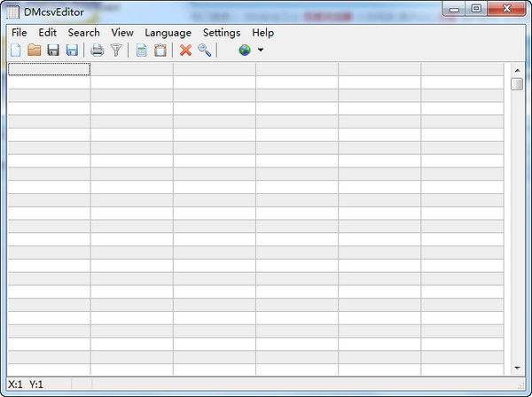532x397 pixels.
Task: Click the scrollbar up arrow
Action: [x=517, y=69]
